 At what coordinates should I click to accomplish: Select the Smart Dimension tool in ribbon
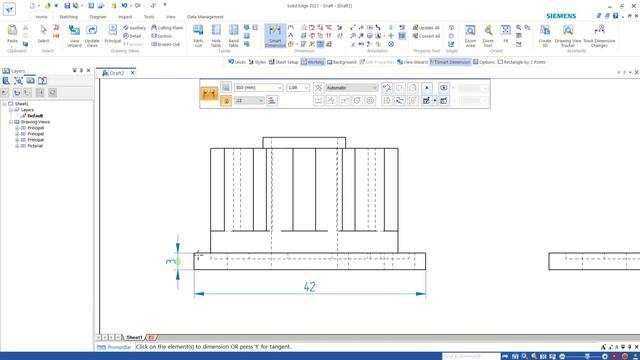tap(275, 36)
